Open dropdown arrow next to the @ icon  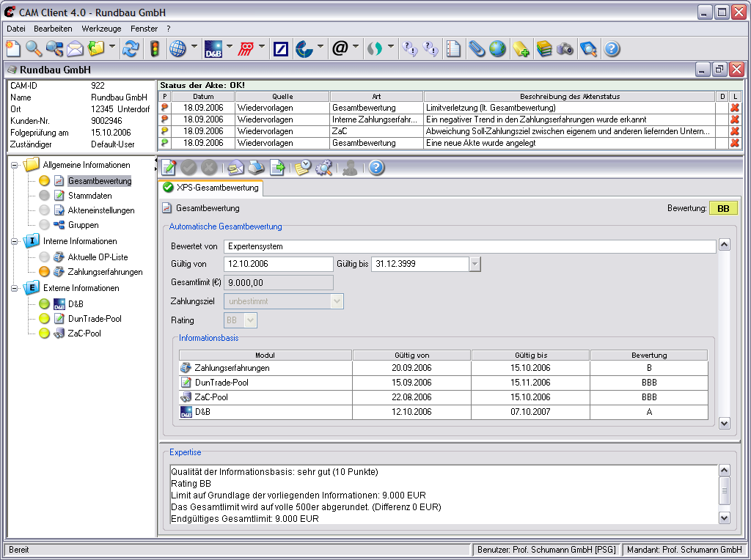(x=356, y=46)
